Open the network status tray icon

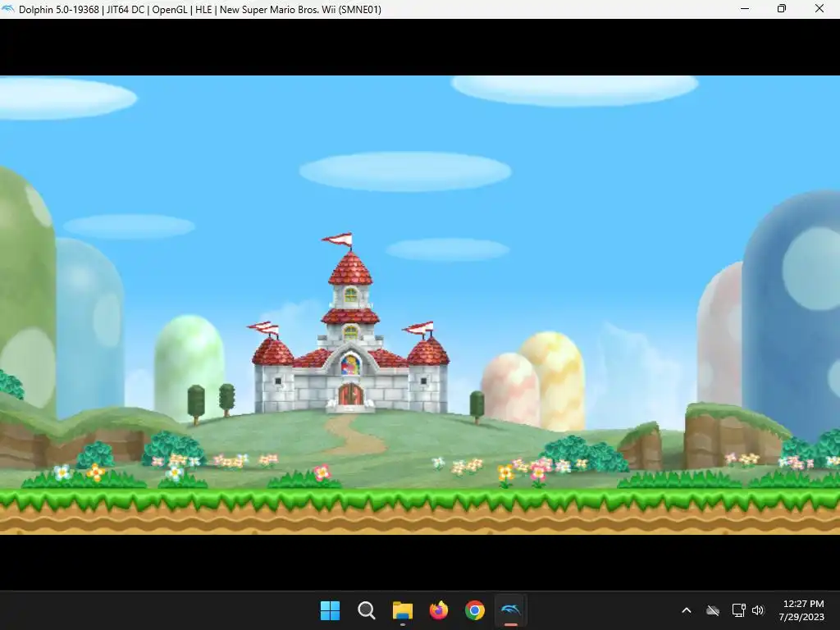(739, 610)
